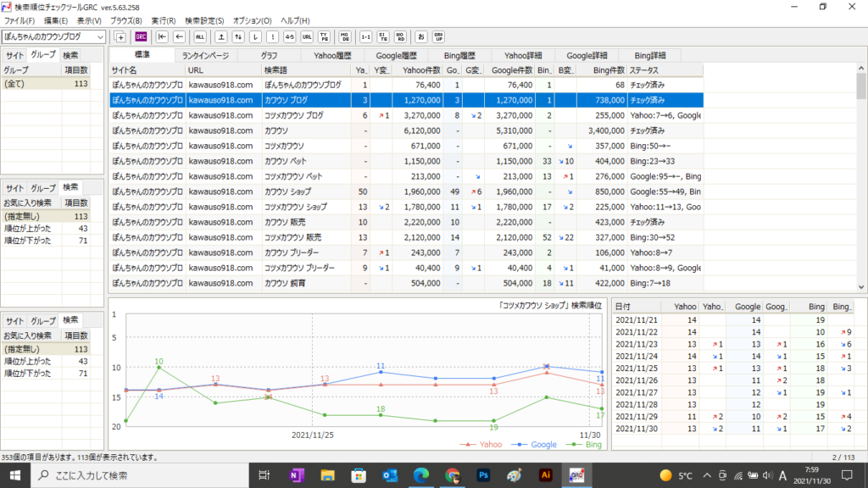Image resolution: width=868 pixels, height=488 pixels.
Task: Open OneNote from the taskbar
Action: pyautogui.click(x=296, y=475)
